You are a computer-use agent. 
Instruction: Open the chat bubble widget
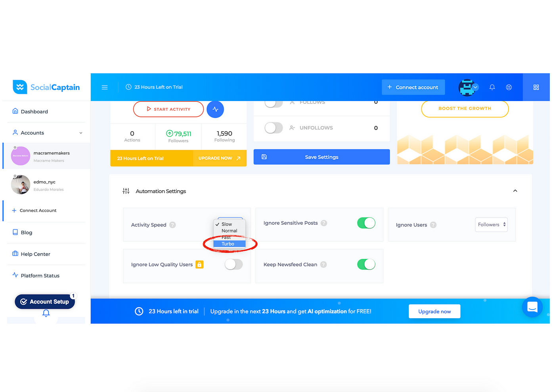click(x=532, y=307)
